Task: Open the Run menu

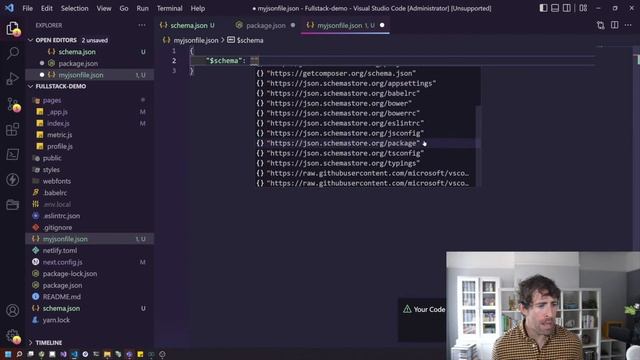Action: tap(142, 8)
